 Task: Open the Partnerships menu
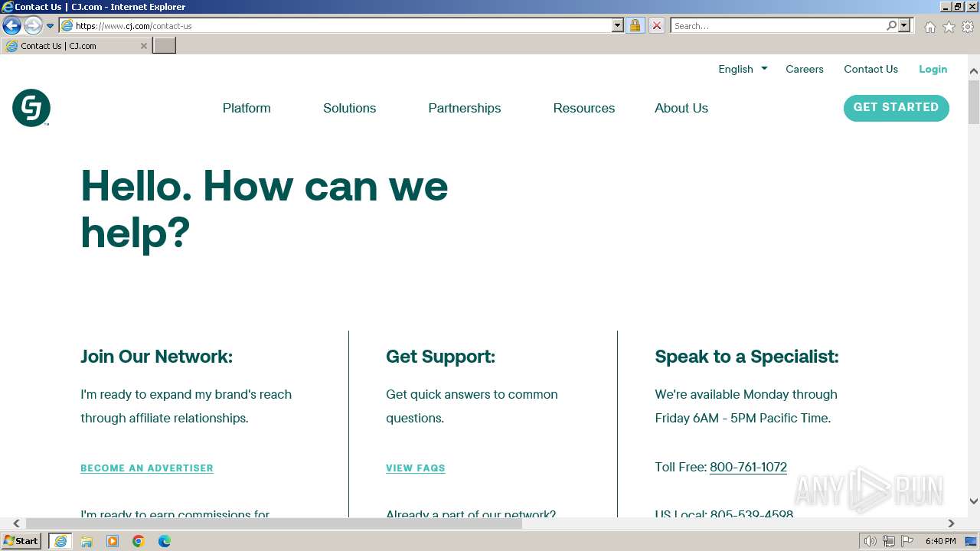[x=465, y=108]
